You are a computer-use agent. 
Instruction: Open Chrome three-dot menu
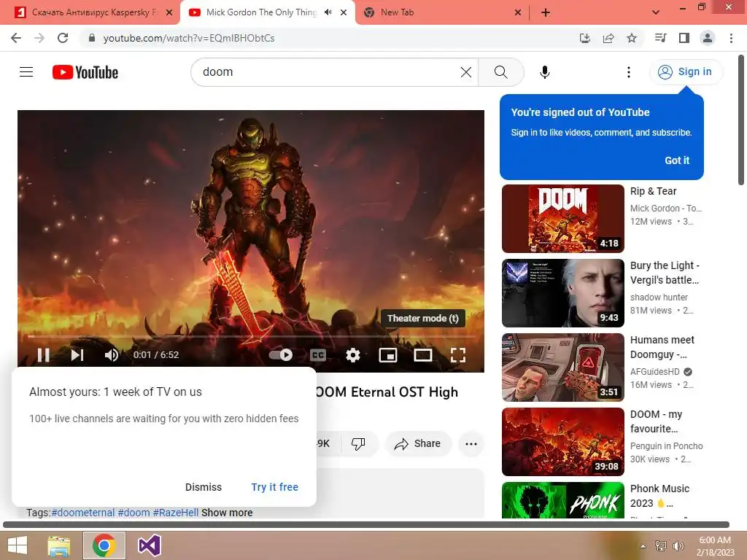[x=731, y=38]
